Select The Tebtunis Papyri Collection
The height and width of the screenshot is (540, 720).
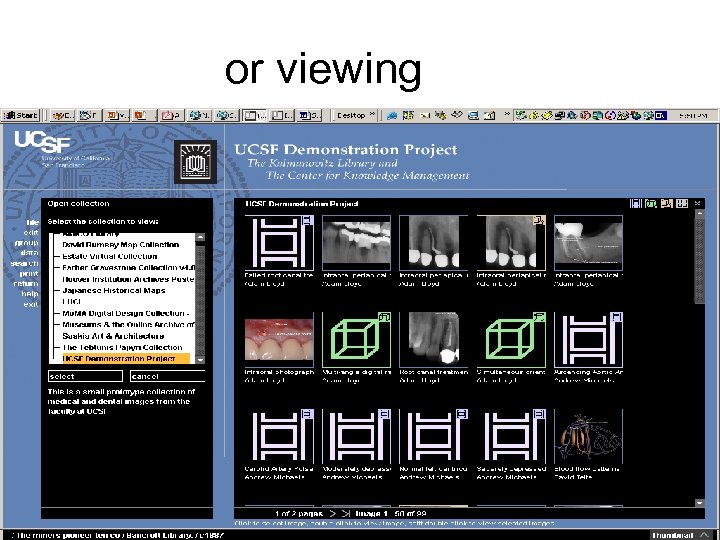pyautogui.click(x=122, y=348)
